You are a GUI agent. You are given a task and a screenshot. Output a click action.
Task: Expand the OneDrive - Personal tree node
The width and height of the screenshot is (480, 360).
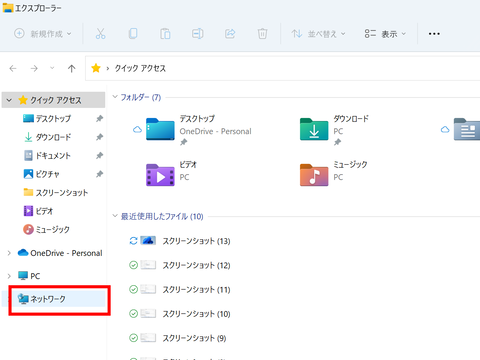point(9,253)
